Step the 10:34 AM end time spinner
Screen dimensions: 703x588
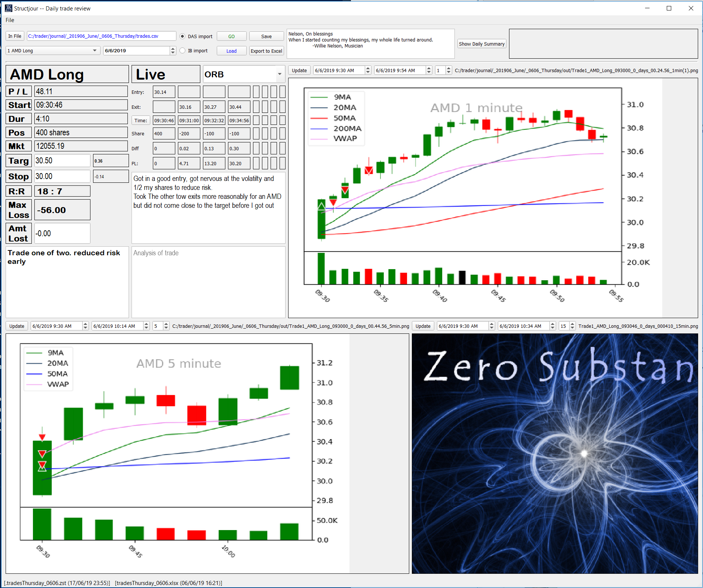pos(552,326)
